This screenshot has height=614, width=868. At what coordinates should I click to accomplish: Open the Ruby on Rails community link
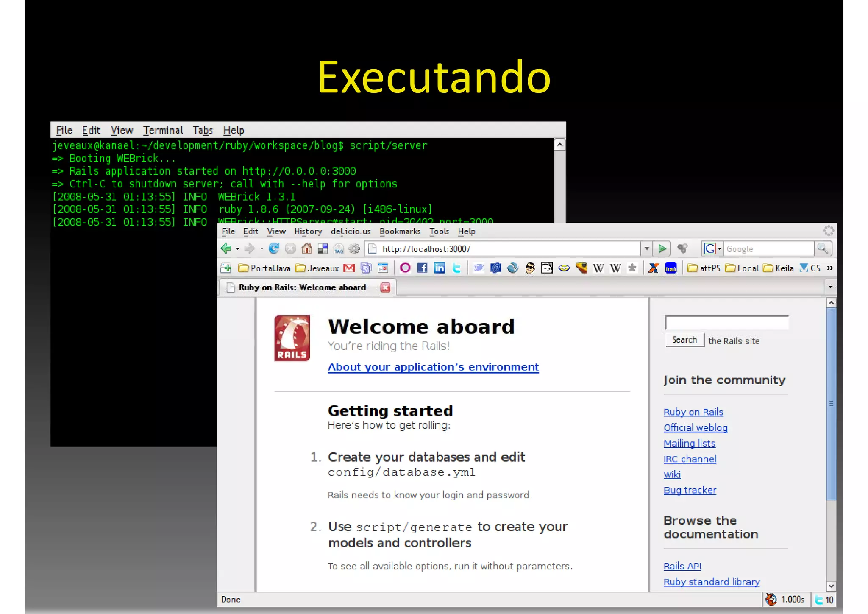coord(693,412)
